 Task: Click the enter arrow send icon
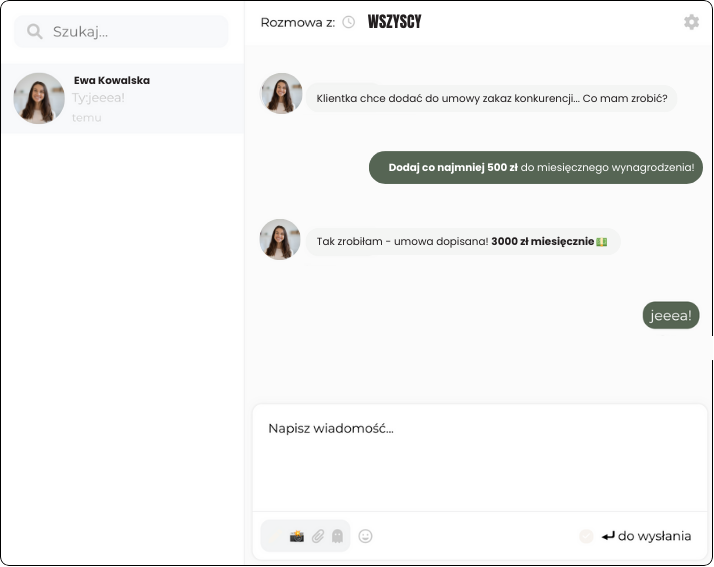pos(608,536)
